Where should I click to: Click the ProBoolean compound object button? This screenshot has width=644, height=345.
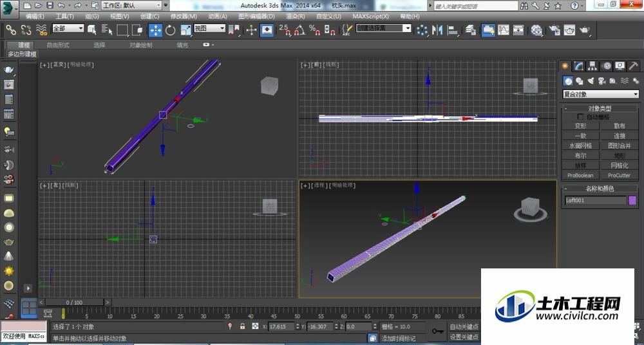(580, 175)
